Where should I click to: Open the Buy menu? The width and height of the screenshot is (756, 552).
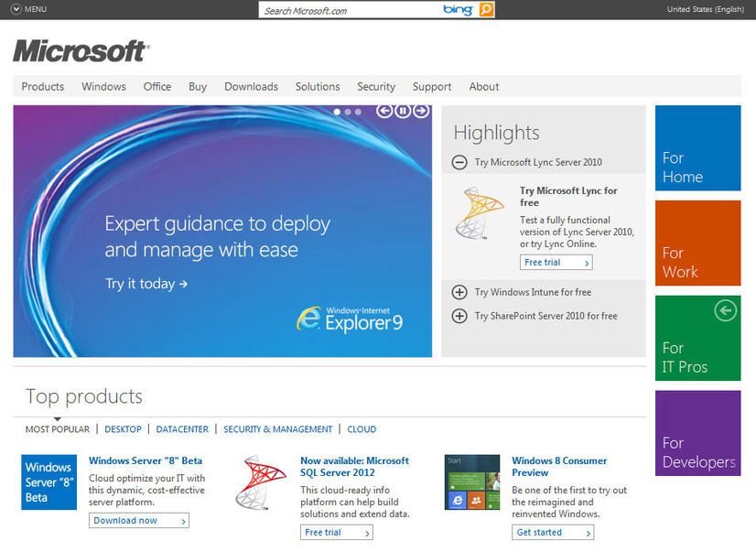198,87
